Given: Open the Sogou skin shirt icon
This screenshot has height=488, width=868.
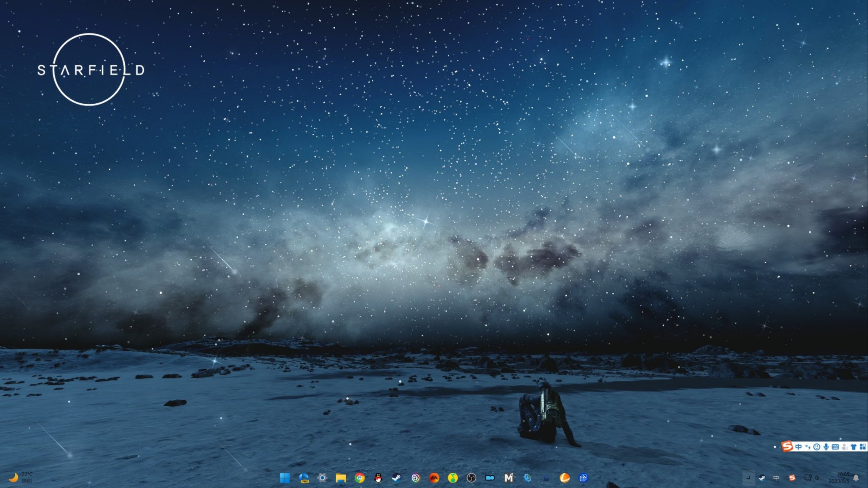Looking at the screenshot, I should click(854, 446).
